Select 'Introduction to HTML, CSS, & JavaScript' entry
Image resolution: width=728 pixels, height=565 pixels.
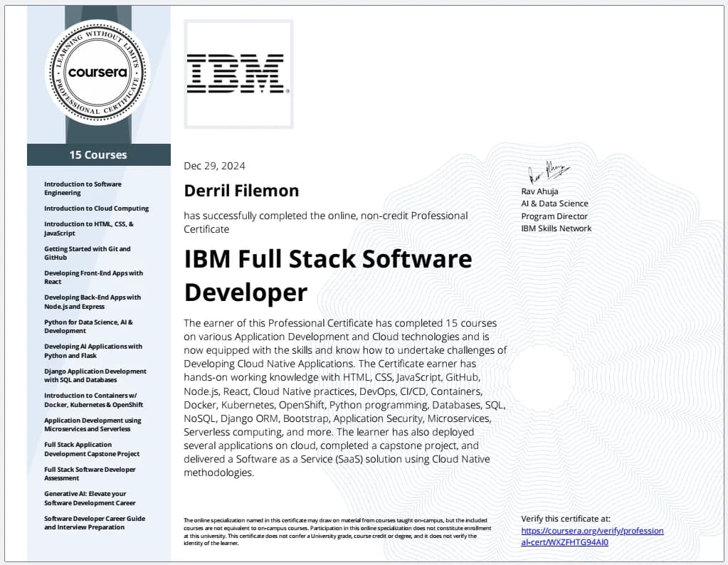(89, 228)
